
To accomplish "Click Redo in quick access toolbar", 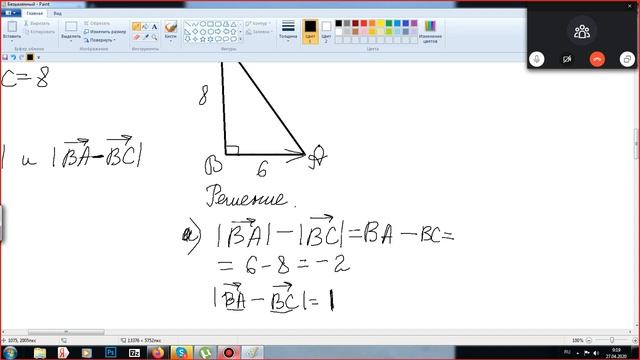I will pos(21,57).
